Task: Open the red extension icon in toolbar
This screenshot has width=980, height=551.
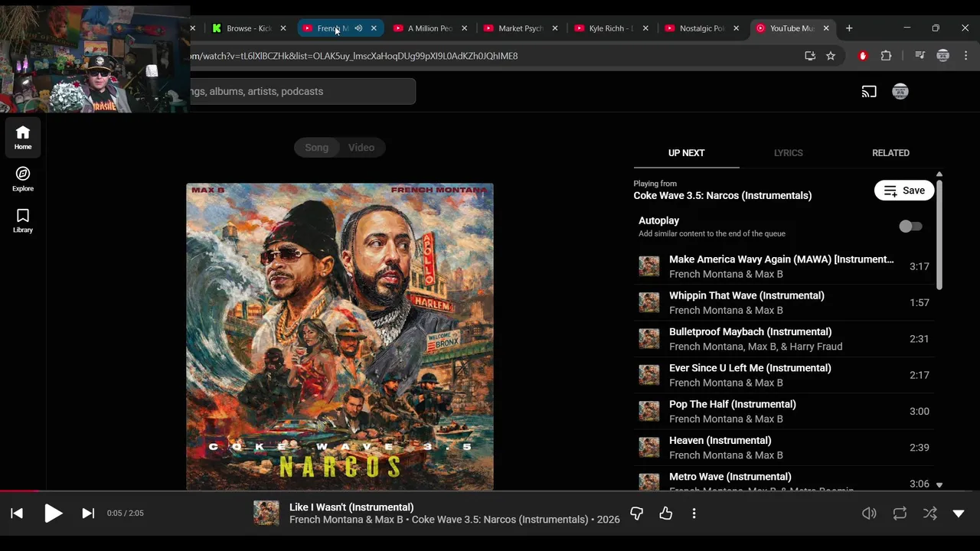Action: coord(863,56)
